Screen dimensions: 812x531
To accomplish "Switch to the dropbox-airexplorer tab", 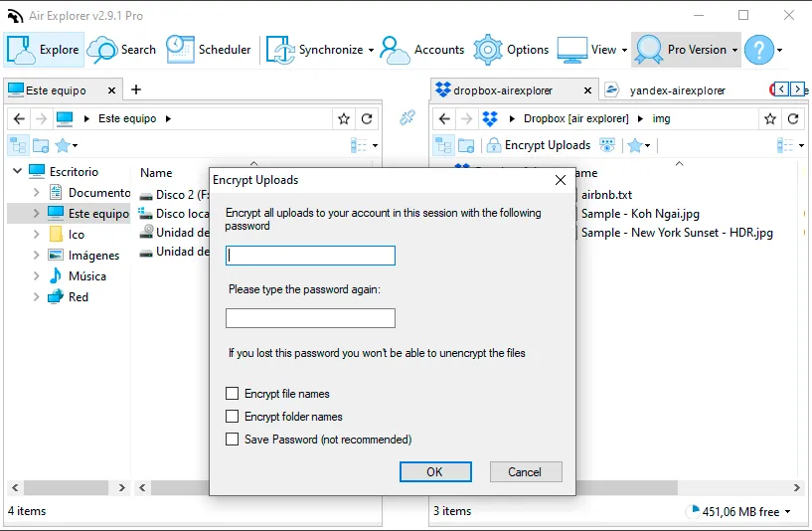I will tap(502, 90).
